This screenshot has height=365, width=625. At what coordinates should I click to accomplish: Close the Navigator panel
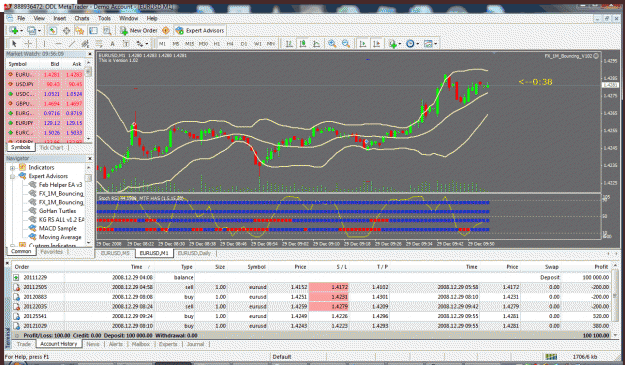[x=89, y=159]
